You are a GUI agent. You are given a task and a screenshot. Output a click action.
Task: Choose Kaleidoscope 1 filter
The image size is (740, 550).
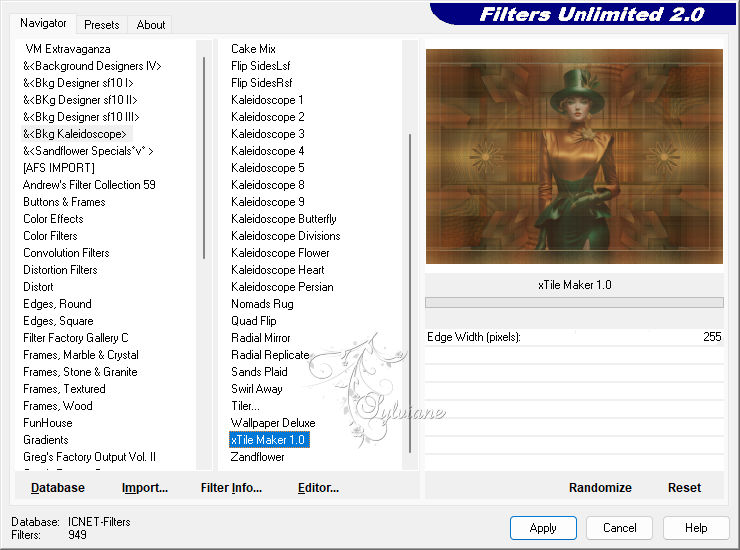(267, 100)
